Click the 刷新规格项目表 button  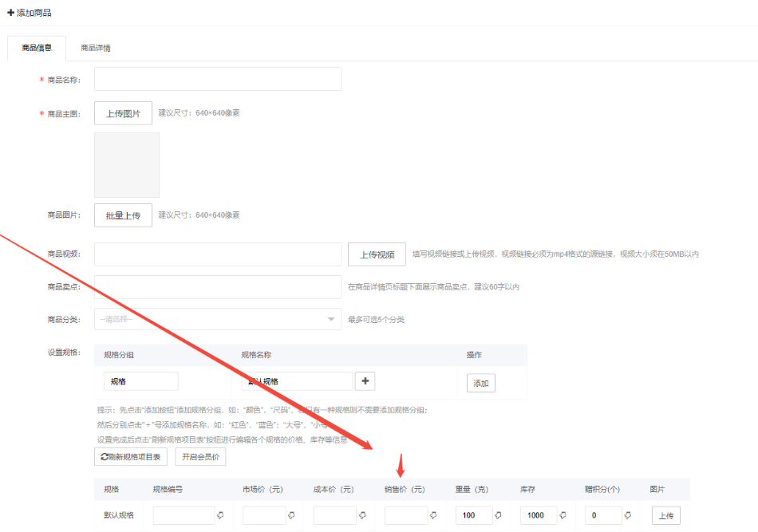coord(131,457)
